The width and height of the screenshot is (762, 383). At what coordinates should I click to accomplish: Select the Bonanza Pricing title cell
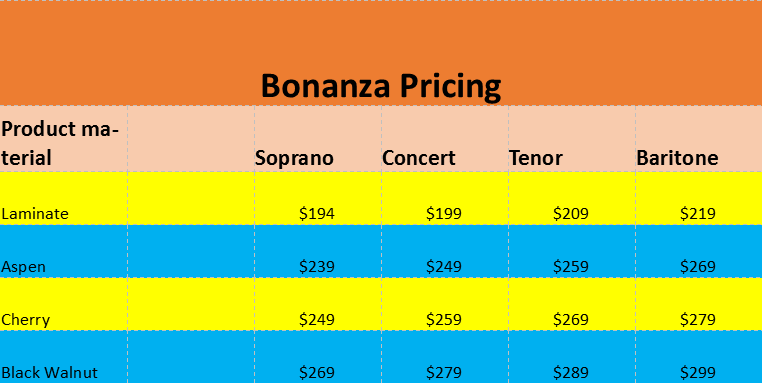(x=381, y=53)
